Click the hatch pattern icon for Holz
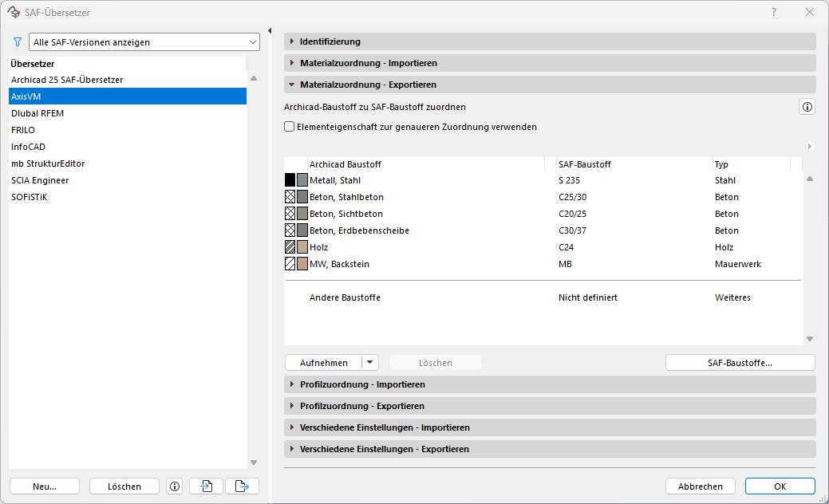The width and height of the screenshot is (829, 504). (290, 247)
